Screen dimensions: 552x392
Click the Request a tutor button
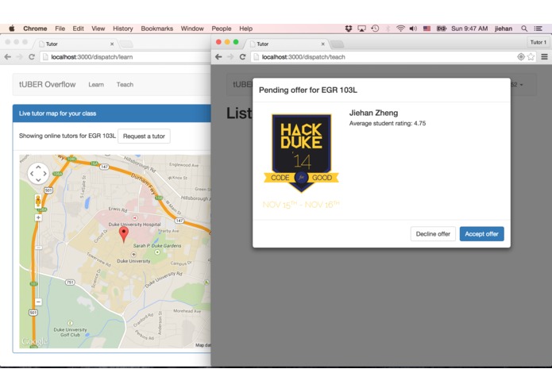tap(144, 136)
